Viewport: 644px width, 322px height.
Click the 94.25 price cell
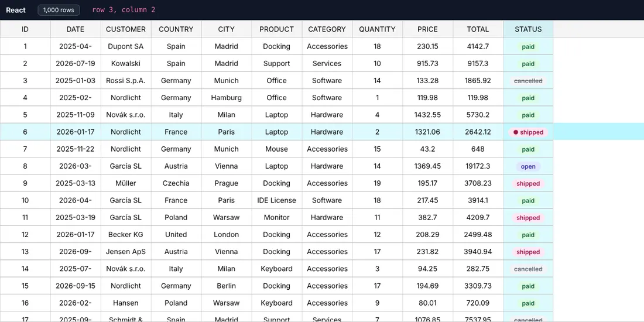pyautogui.click(x=427, y=269)
